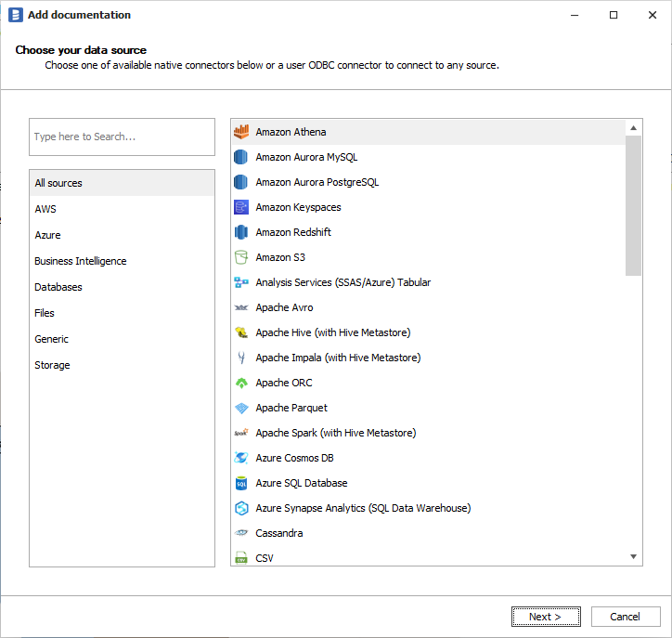Click the Azure SQL Database icon
Viewport: 672px width, 638px height.
(x=241, y=483)
